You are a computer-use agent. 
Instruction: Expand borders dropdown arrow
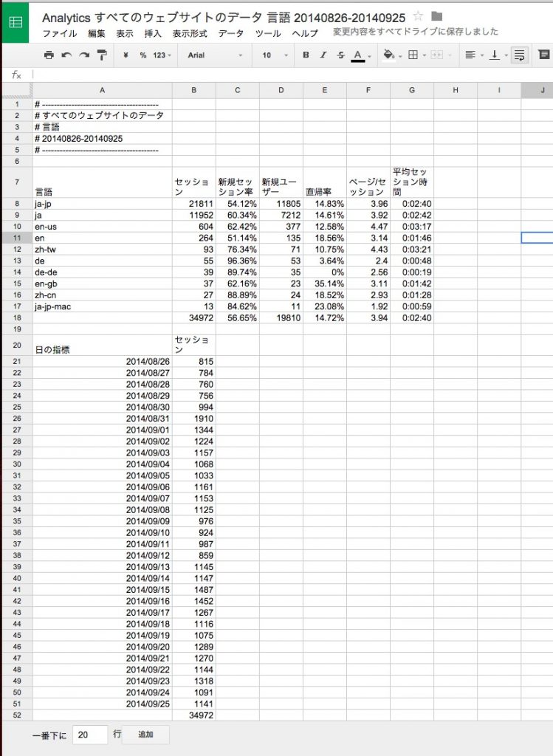point(425,55)
